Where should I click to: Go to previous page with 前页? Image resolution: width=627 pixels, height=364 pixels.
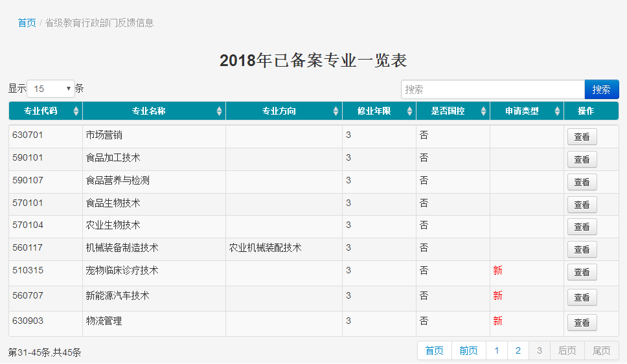point(468,350)
